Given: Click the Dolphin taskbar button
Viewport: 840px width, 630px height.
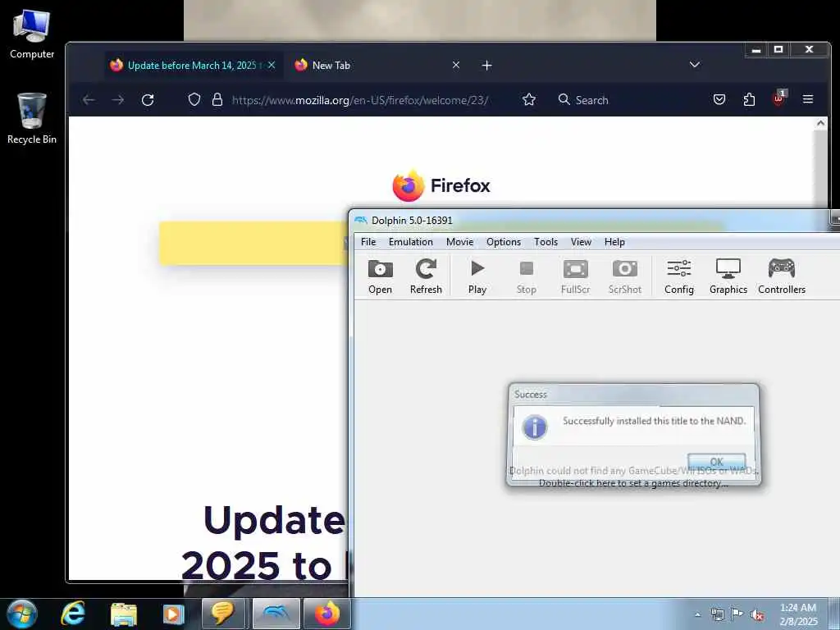Looking at the screenshot, I should (276, 614).
